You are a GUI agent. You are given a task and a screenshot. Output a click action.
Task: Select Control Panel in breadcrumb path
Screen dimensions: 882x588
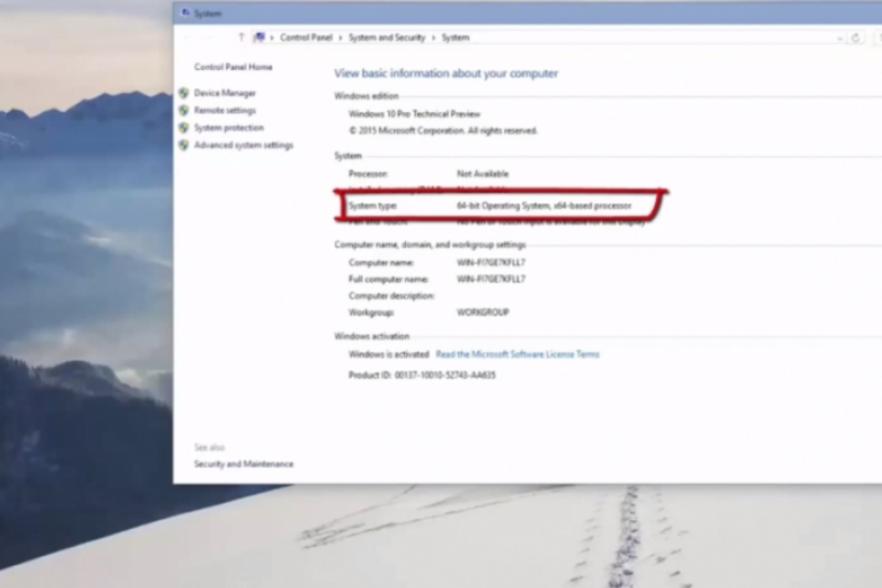pos(306,38)
